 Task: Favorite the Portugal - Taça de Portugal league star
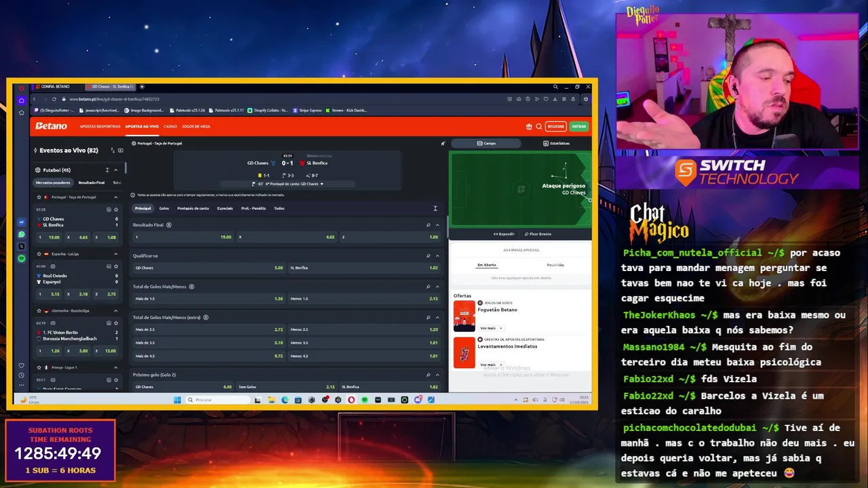pos(39,197)
